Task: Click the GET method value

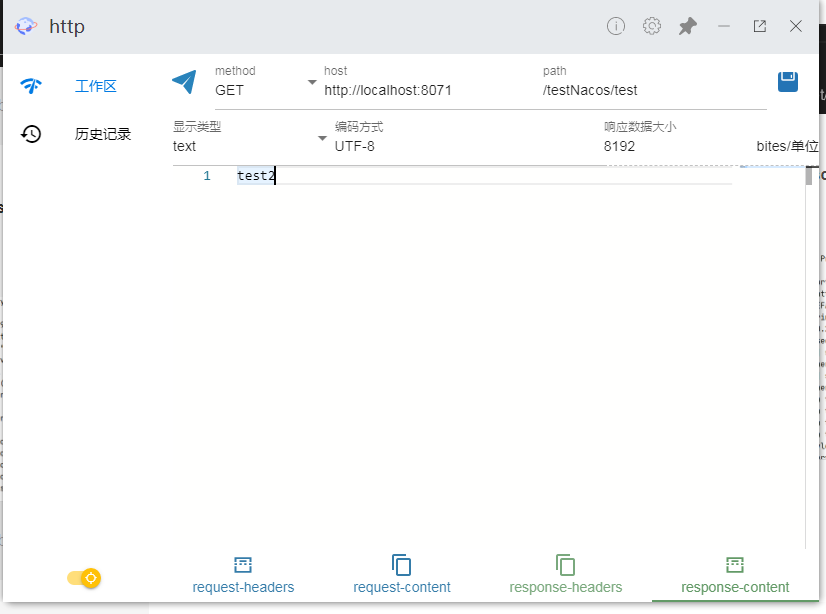Action: (229, 91)
